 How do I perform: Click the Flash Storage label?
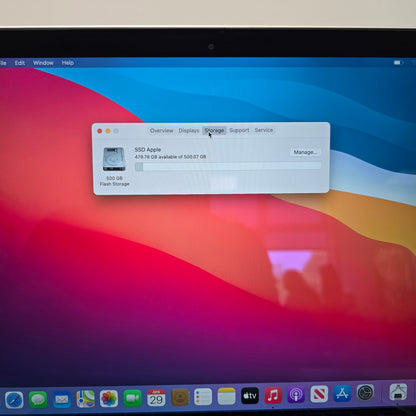tap(115, 184)
